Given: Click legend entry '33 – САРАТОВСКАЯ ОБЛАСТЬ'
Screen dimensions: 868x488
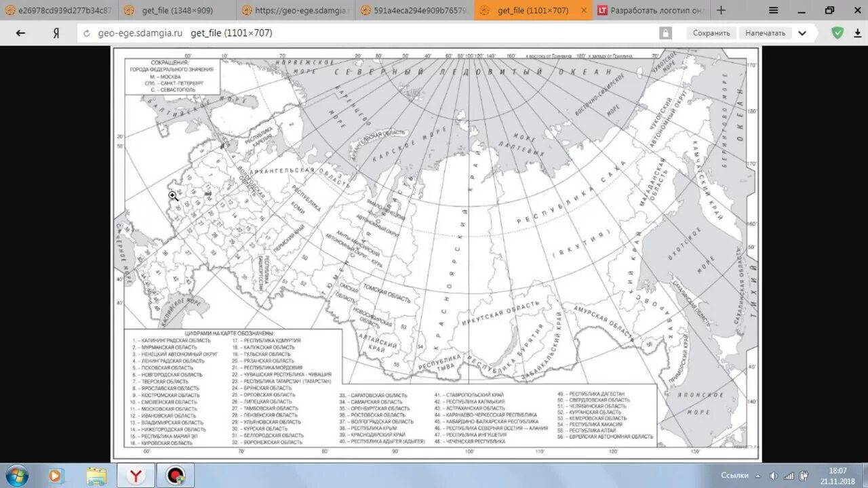Looking at the screenshot, I should [373, 395].
